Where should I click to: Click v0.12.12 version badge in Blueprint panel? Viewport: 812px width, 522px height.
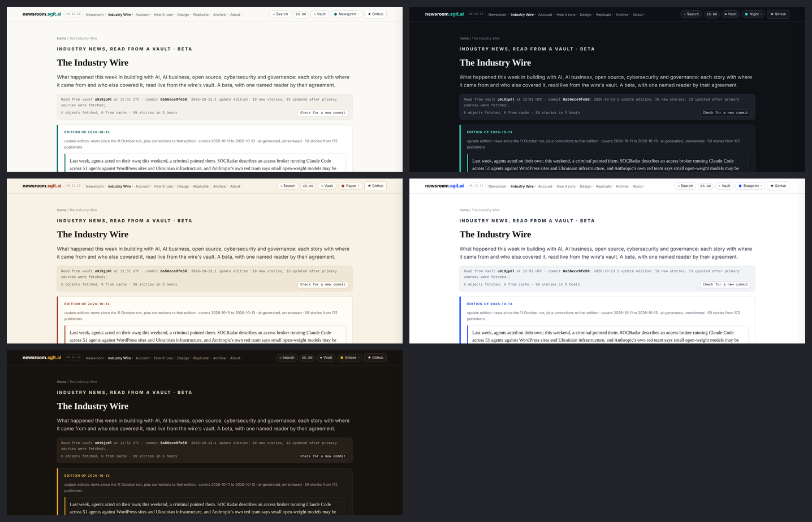click(476, 186)
